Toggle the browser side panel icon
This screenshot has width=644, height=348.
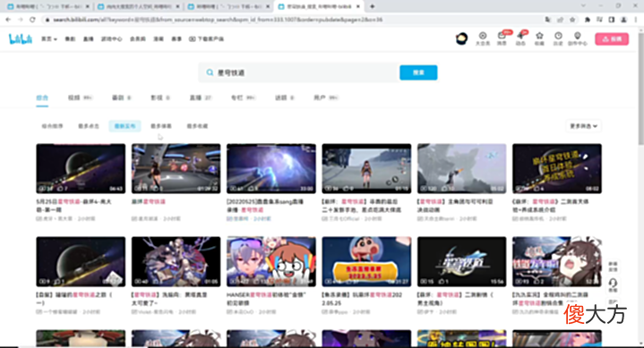coord(612,20)
